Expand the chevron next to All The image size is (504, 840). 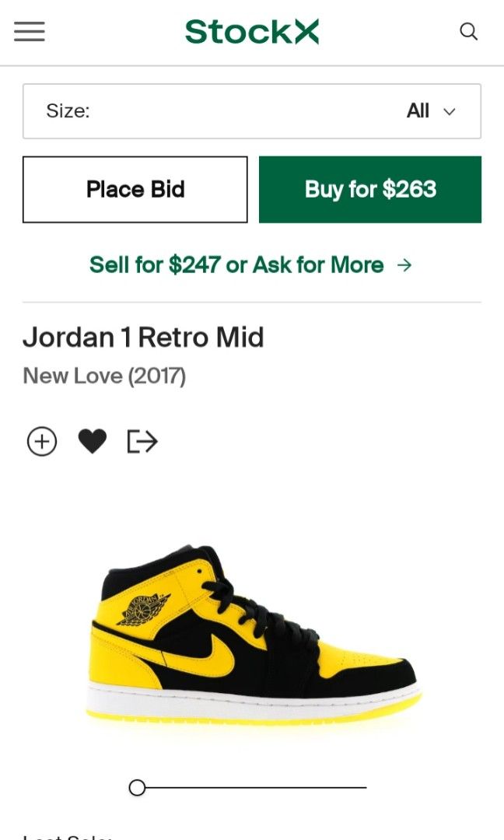click(449, 112)
